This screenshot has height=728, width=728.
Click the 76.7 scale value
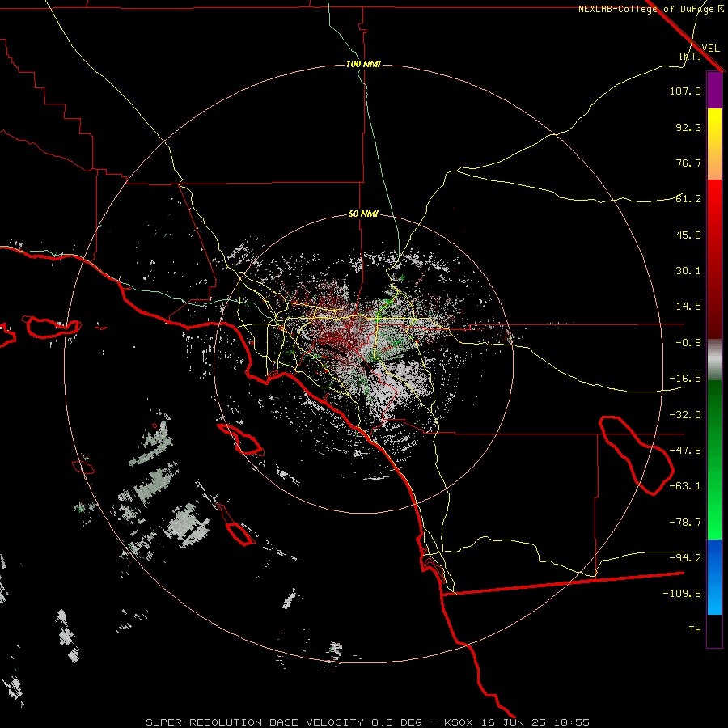pos(688,163)
